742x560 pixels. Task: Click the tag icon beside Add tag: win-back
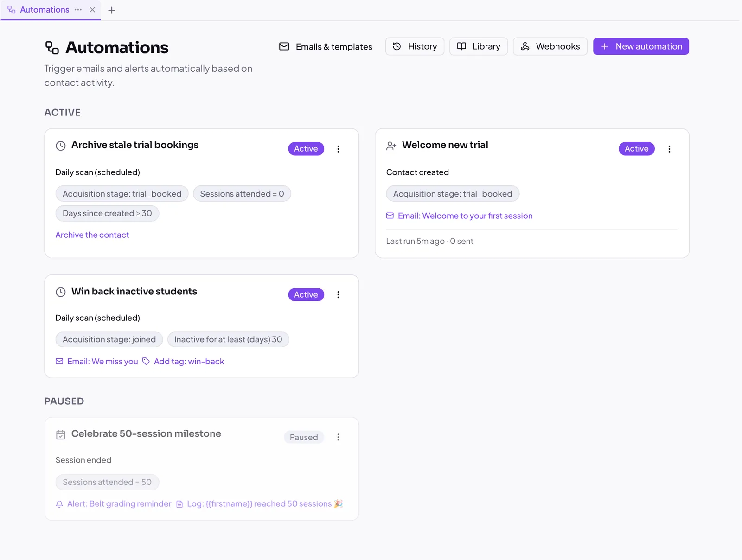146,361
